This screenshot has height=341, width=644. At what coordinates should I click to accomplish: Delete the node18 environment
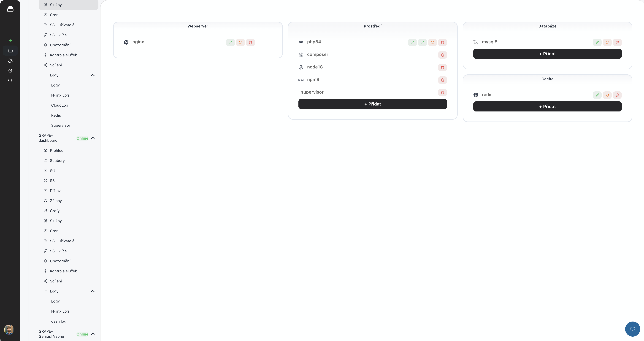point(442,68)
